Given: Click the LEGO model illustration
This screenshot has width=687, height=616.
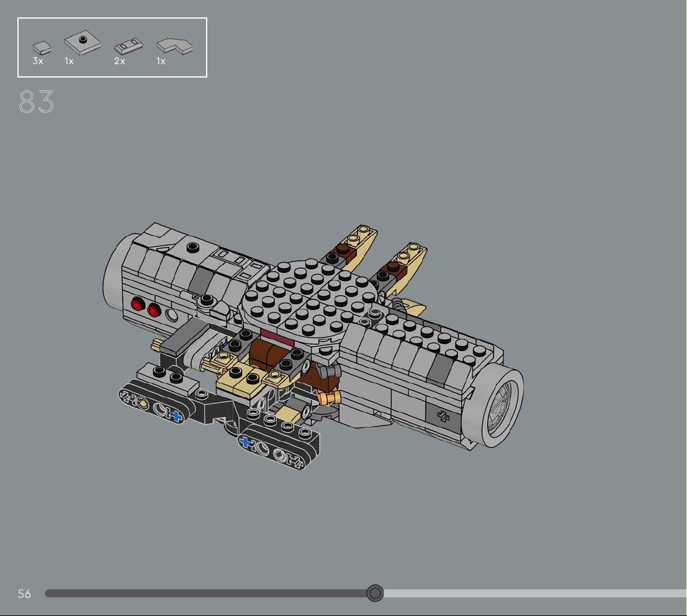Looking at the screenshot, I should 313,346.
